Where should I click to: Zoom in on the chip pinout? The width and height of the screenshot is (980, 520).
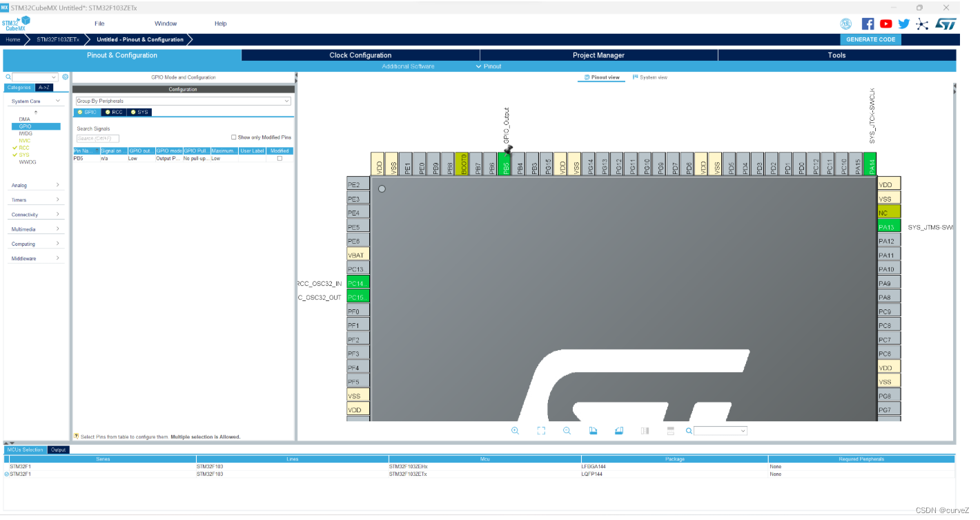click(515, 430)
